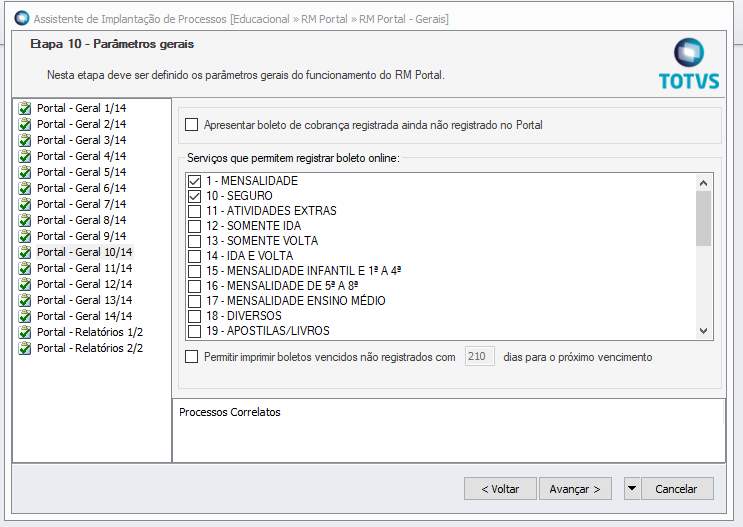Click the checkmark icon beside Portal - Geral 5/14
This screenshot has height=527, width=743.
click(x=26, y=172)
